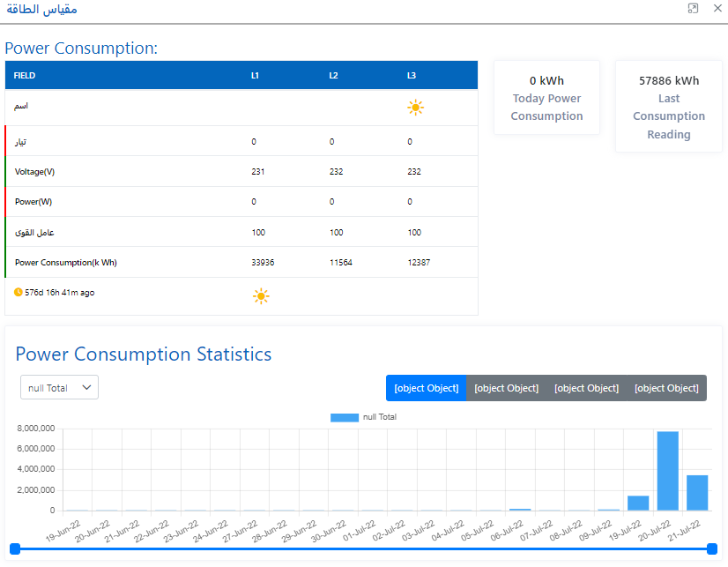This screenshot has height=567, width=728.
Task: Click the FIELD column header
Action: (25, 76)
